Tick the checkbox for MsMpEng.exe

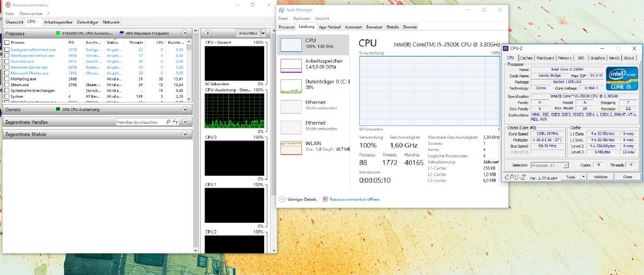pos(7,79)
